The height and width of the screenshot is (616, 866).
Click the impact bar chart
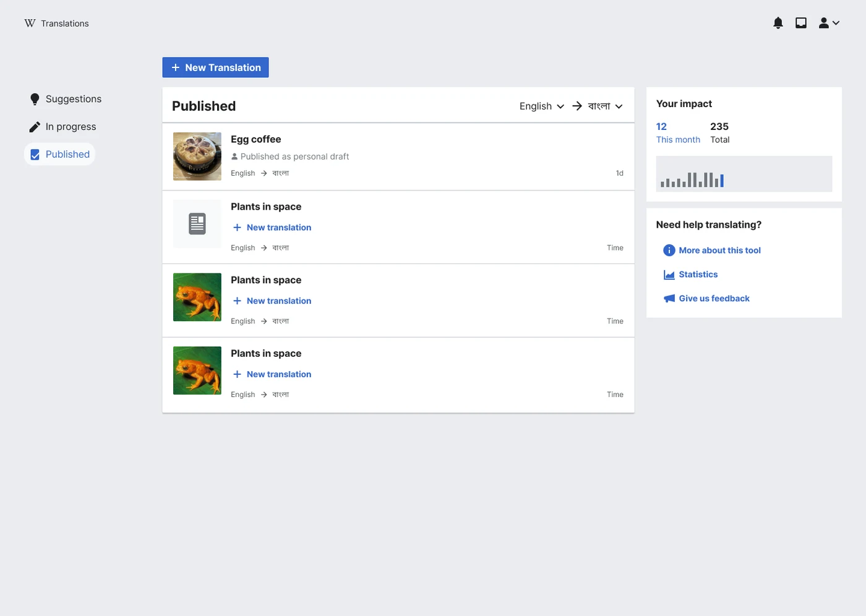click(744, 174)
